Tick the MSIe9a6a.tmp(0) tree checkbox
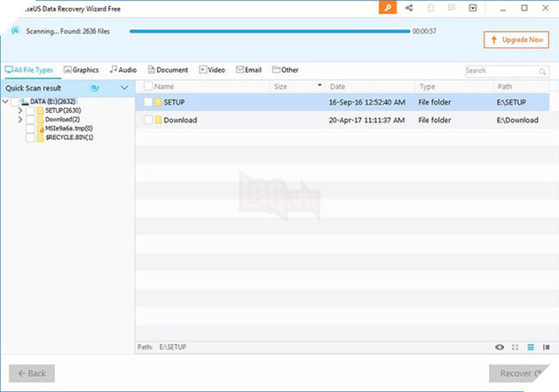 click(x=30, y=129)
